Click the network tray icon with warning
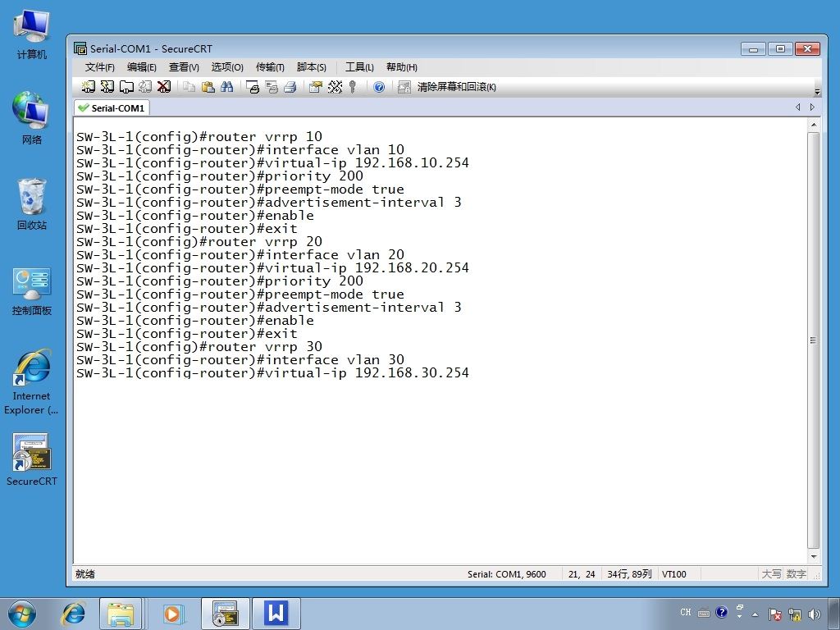Screen dimensions: 840x630 pos(795,614)
